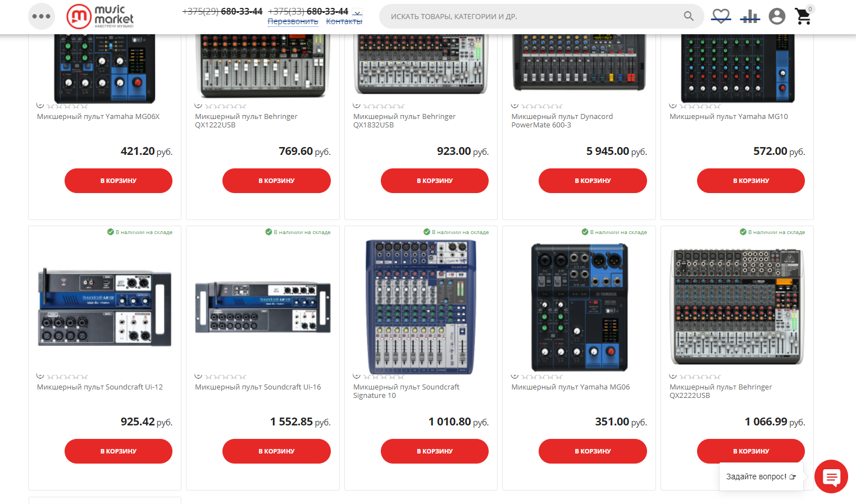Open the Yamaha MG10 product title
The image size is (856, 504).
[x=728, y=117]
